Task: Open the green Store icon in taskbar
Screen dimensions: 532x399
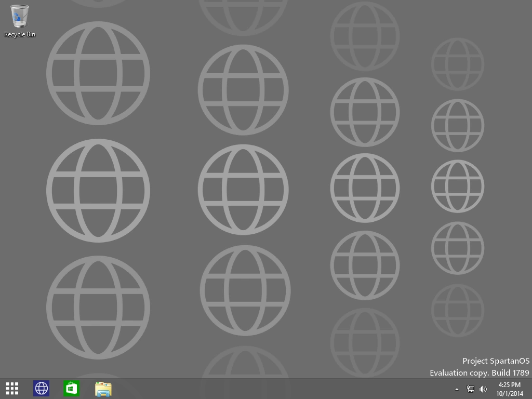Action: coord(72,389)
